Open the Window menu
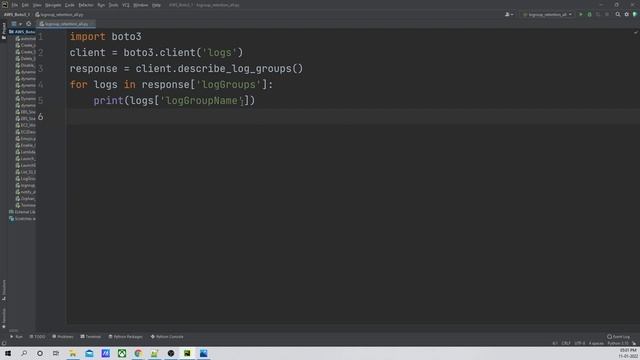 [x=140, y=5]
